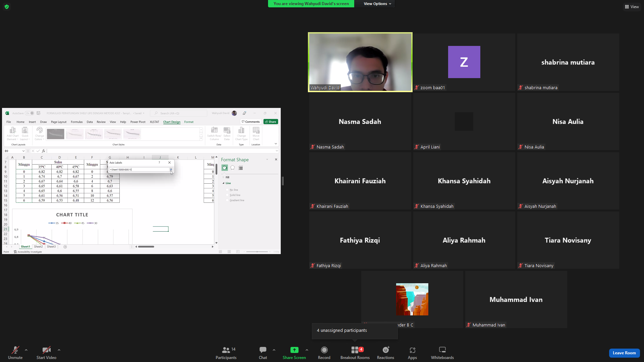Open the Zoom View layout button

pos(632,7)
